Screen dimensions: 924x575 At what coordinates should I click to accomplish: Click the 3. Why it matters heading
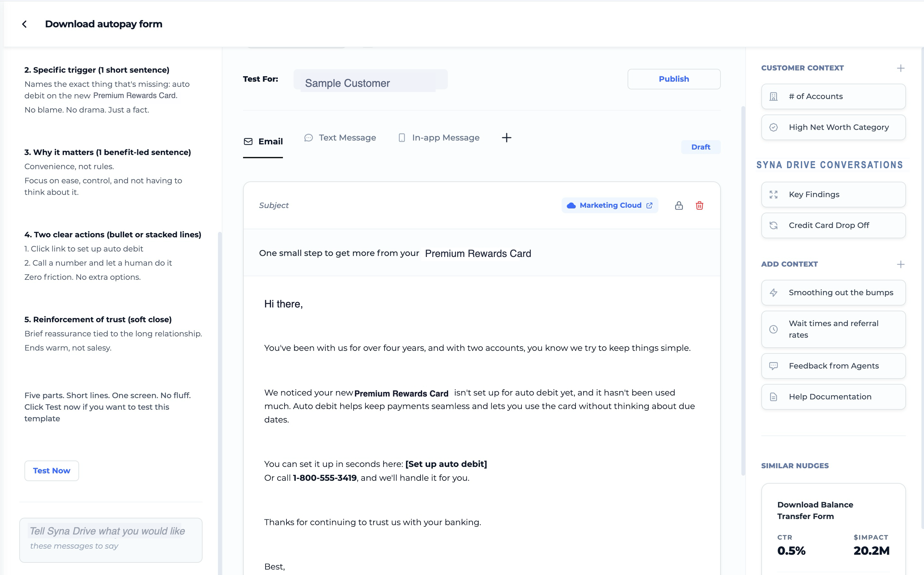click(108, 152)
